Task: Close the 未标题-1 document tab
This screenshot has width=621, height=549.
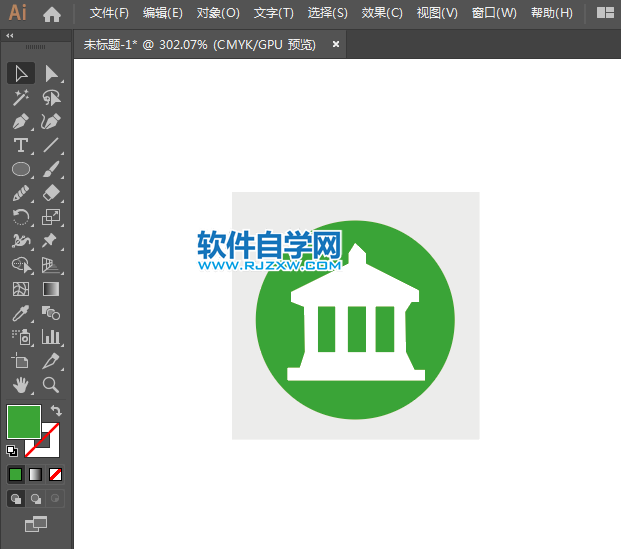Action: pos(336,44)
